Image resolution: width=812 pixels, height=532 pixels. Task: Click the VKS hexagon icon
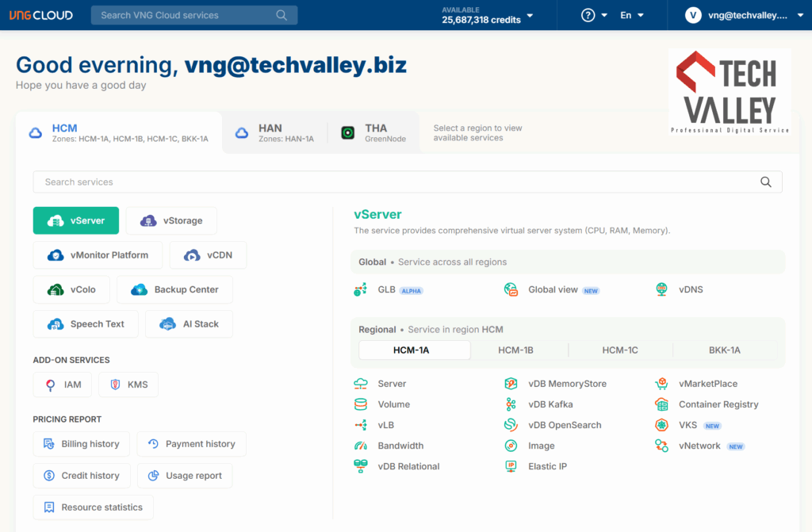[661, 425]
